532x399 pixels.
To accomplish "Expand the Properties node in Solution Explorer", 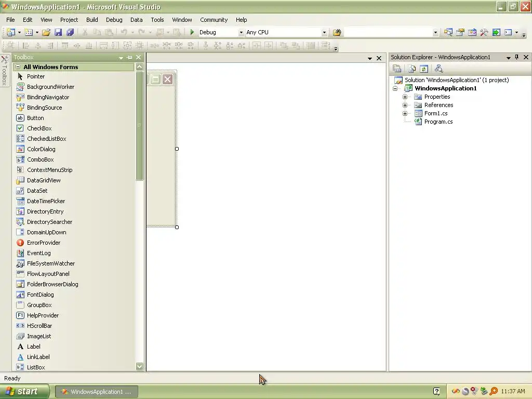I will [405, 97].
